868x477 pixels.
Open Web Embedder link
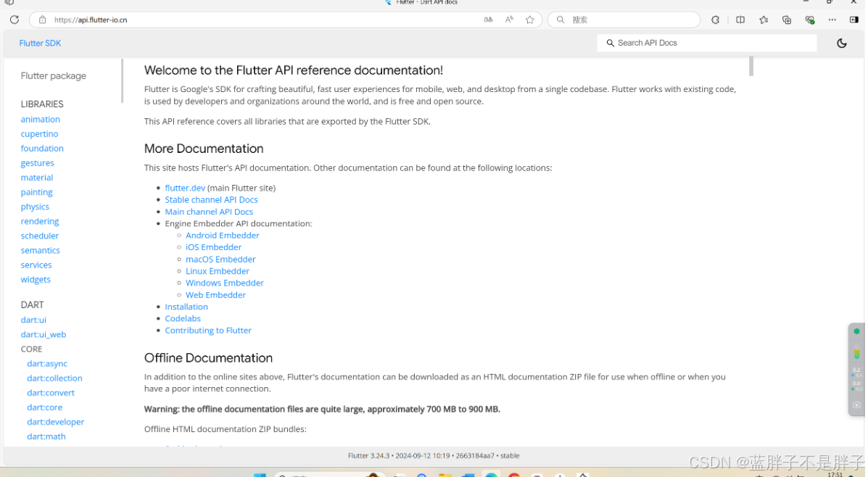216,295
